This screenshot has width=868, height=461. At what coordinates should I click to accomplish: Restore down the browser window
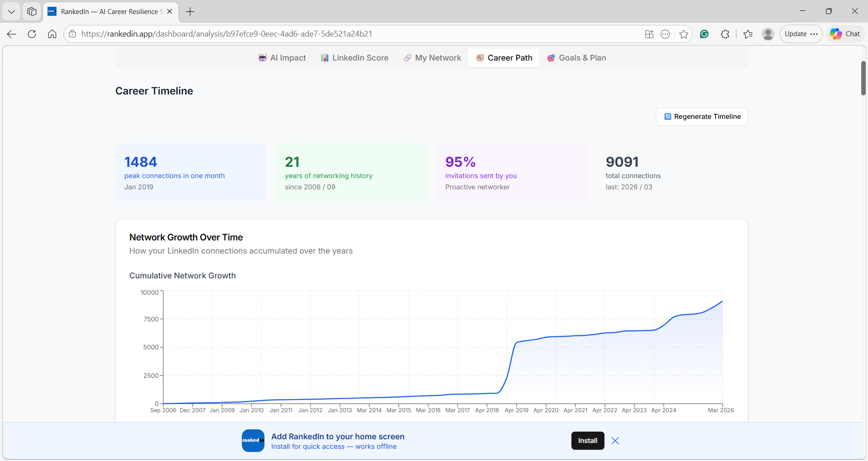tap(829, 11)
